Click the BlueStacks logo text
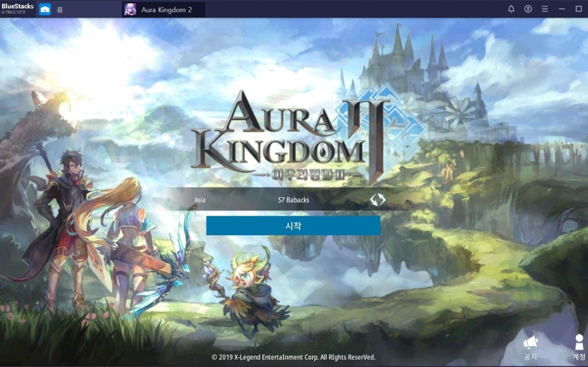Screen dimensions: 588x367 18,7
